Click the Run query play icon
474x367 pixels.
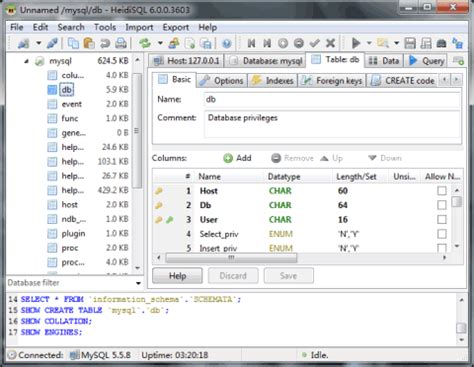[356, 43]
